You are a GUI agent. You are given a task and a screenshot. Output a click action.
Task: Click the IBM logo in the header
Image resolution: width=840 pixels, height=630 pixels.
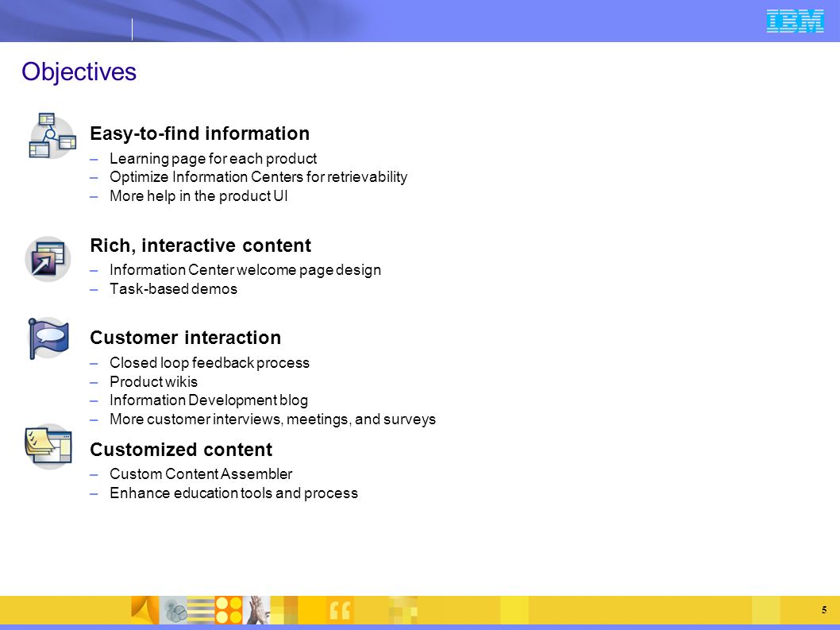(795, 21)
